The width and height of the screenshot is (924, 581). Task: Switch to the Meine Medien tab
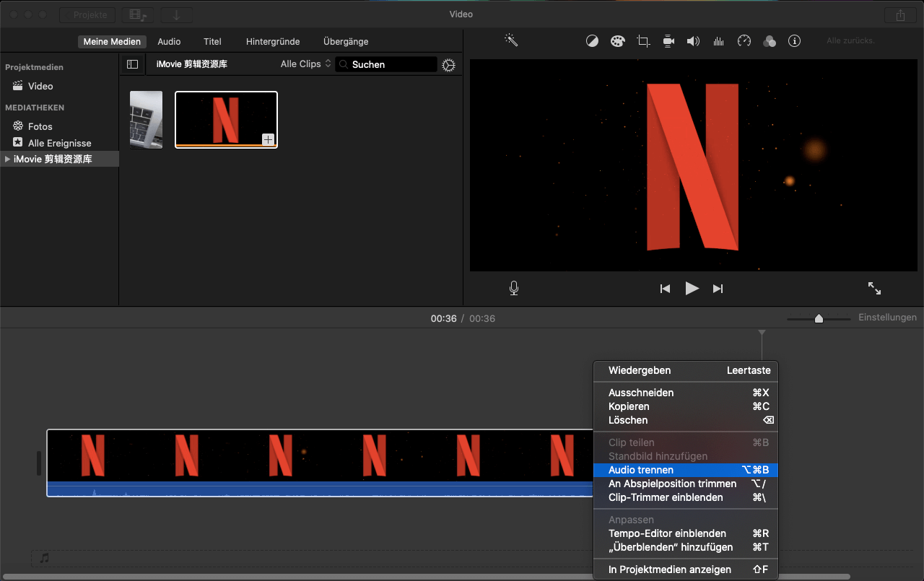pos(112,42)
